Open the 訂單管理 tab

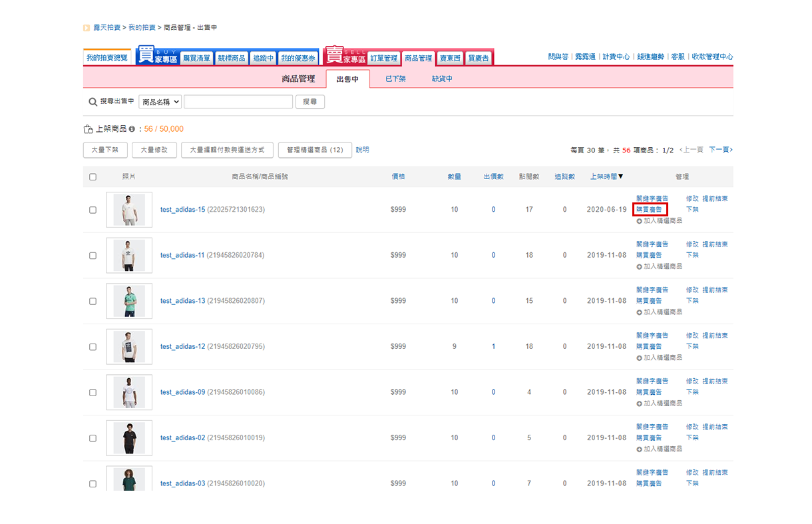point(383,59)
